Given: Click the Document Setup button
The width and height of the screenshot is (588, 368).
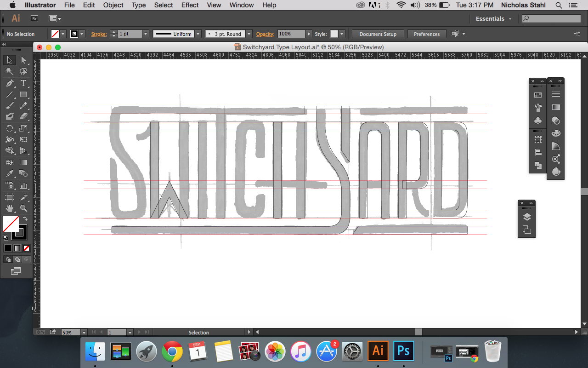Looking at the screenshot, I should (378, 34).
